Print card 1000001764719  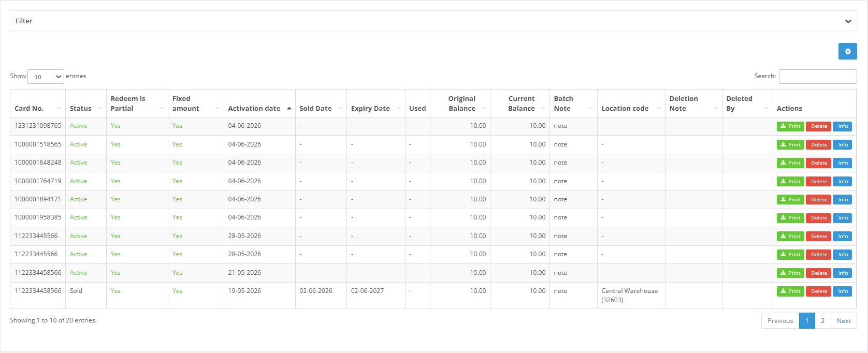(790, 182)
